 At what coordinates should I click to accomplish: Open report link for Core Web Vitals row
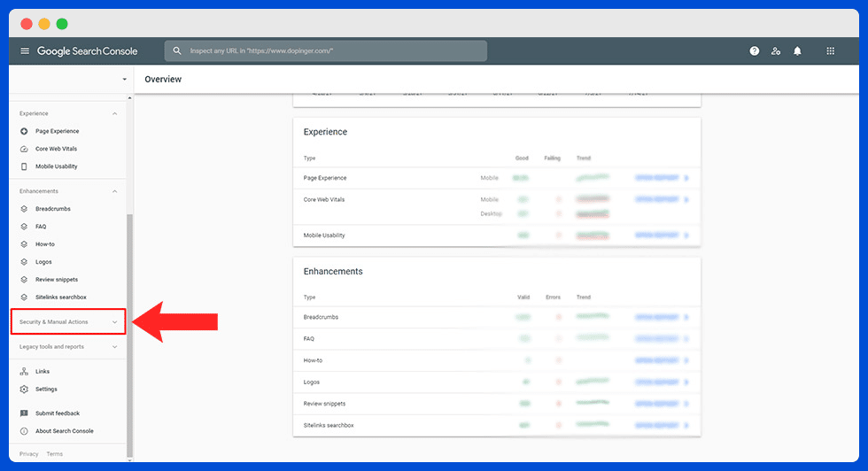657,199
